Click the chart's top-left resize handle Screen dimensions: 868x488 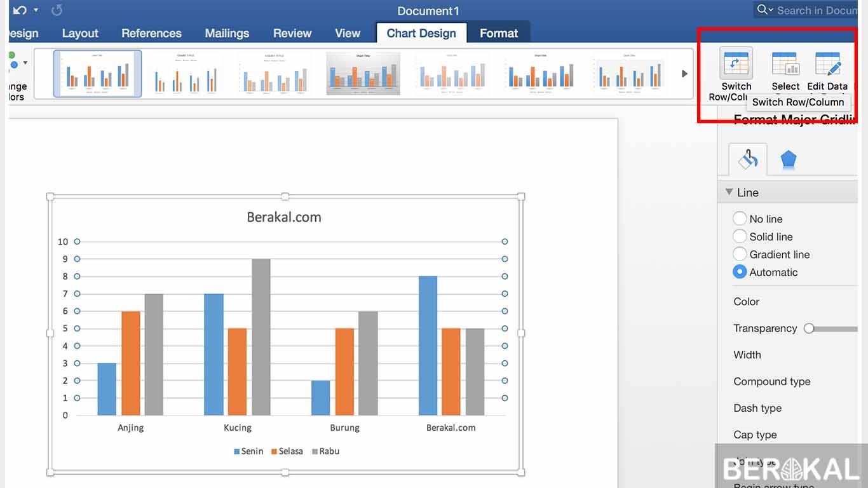pos(50,197)
